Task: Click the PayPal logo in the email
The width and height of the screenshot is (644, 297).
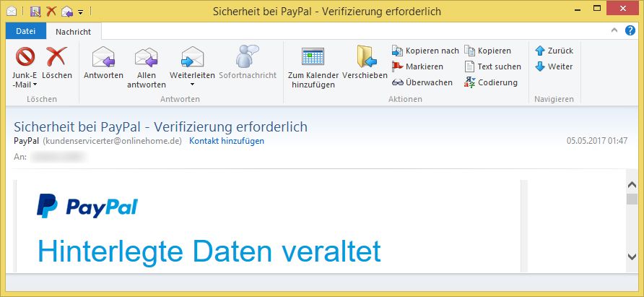Action: (x=87, y=206)
